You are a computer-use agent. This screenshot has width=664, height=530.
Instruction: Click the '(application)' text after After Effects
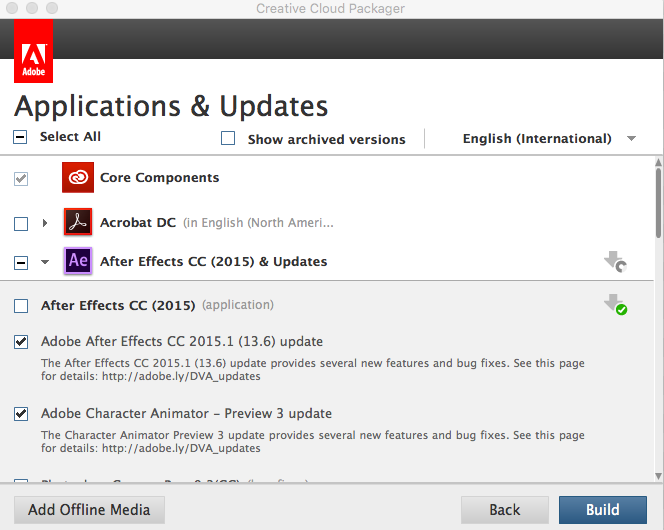pyautogui.click(x=238, y=305)
